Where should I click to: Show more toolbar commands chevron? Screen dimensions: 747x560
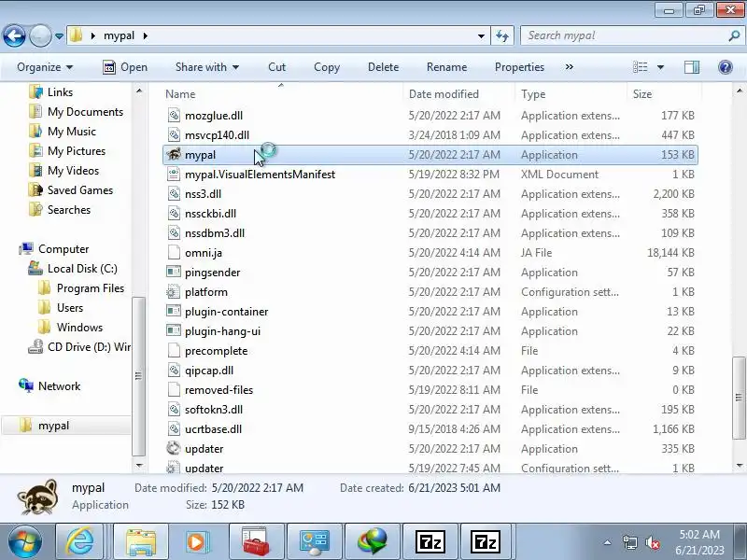pos(570,67)
